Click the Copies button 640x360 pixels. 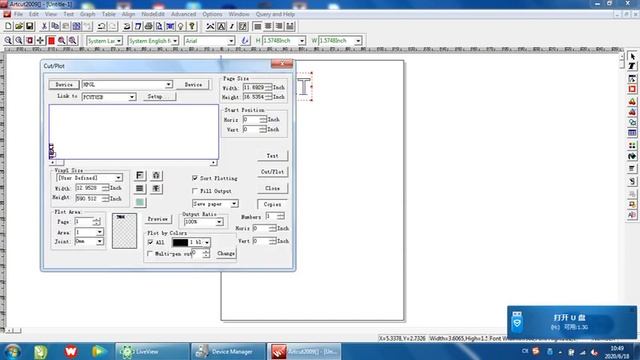tap(272, 204)
